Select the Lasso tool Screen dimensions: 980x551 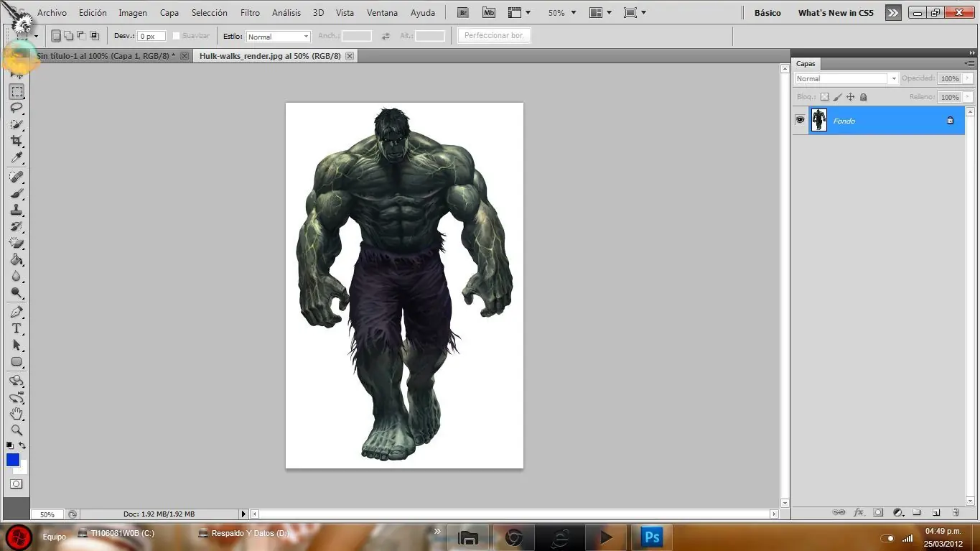(x=17, y=108)
